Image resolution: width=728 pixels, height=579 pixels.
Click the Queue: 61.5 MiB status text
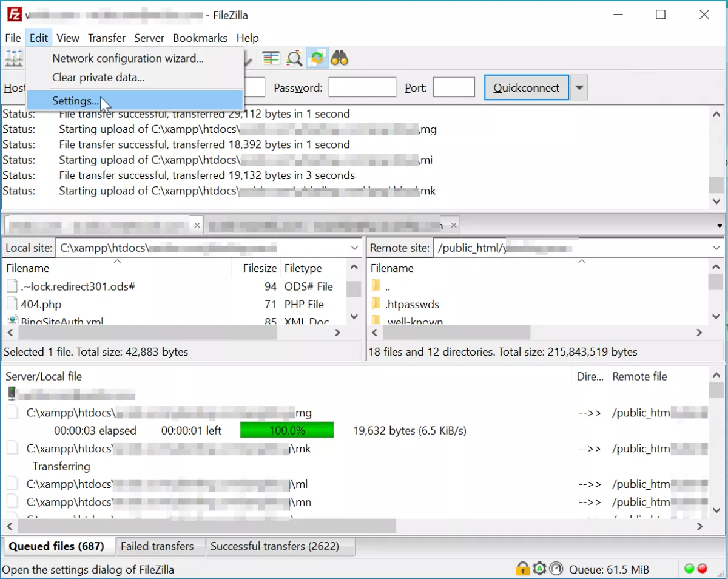pyautogui.click(x=609, y=569)
